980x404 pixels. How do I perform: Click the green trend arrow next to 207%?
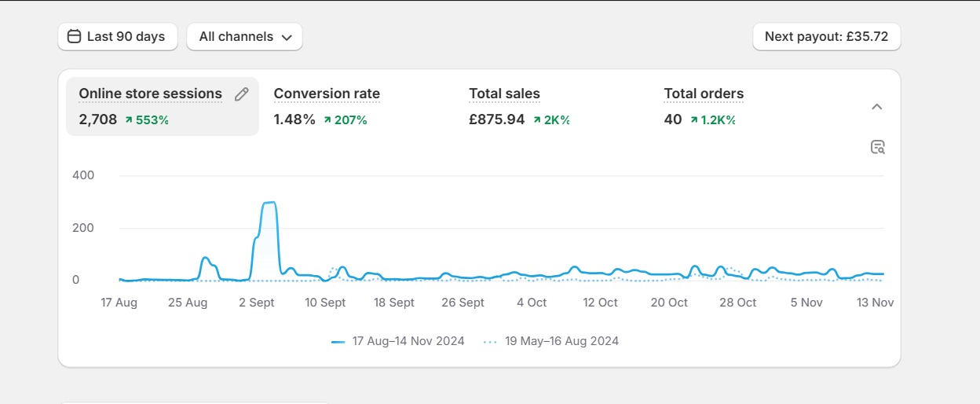(327, 120)
